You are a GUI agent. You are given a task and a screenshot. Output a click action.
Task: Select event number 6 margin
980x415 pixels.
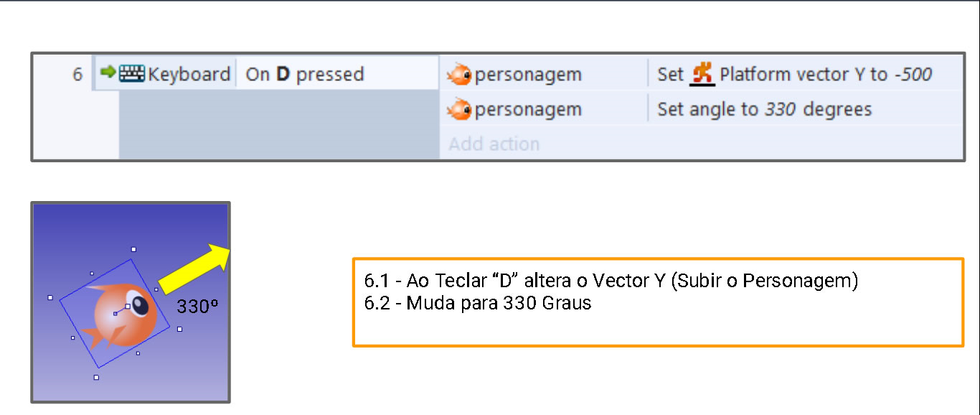pyautogui.click(x=77, y=74)
